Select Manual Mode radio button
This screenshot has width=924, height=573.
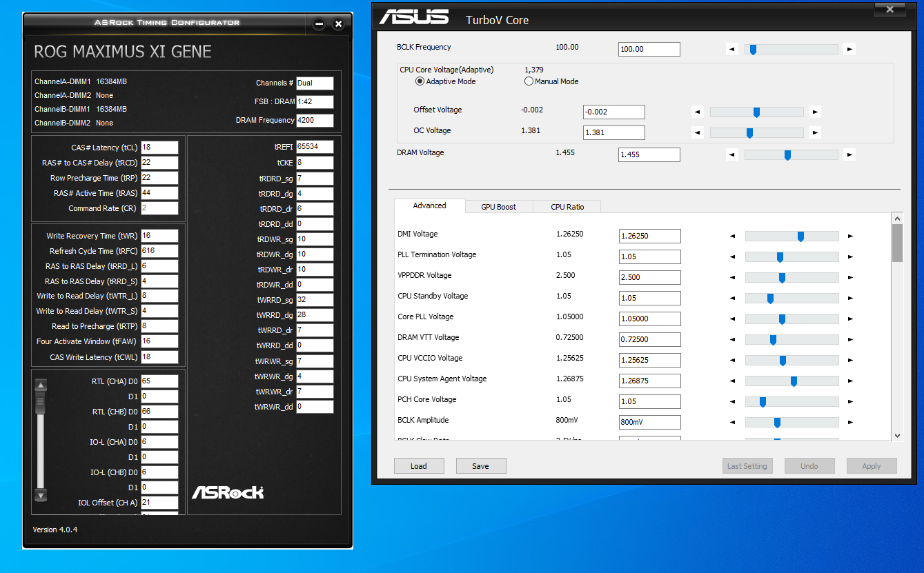[529, 81]
